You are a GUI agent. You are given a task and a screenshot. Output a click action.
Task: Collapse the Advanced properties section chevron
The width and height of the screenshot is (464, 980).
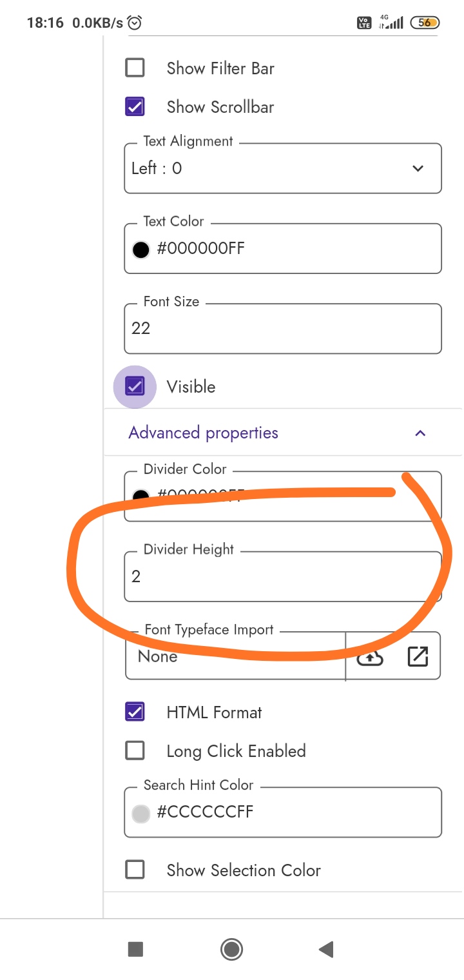pos(420,433)
